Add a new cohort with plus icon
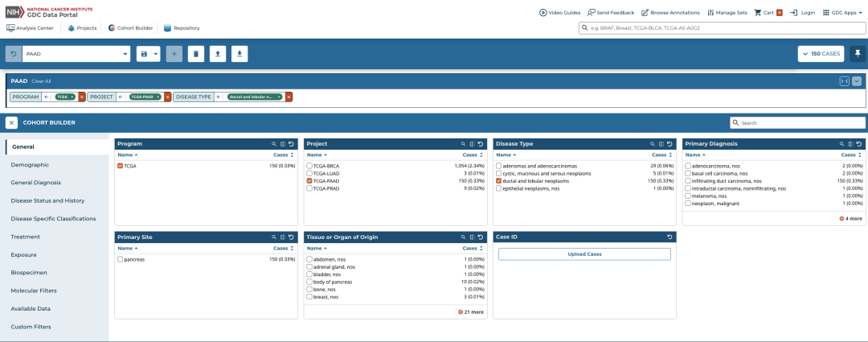 tap(174, 54)
